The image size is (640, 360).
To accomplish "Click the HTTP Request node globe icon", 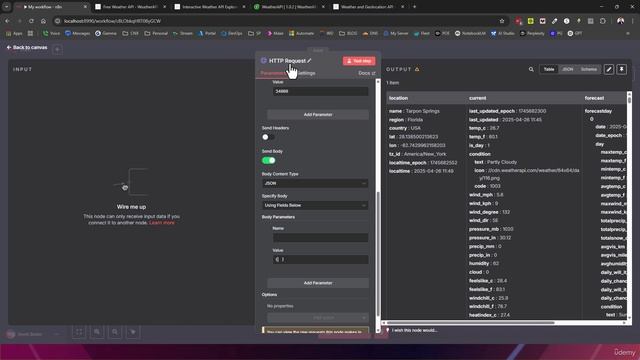I will pos(264,60).
